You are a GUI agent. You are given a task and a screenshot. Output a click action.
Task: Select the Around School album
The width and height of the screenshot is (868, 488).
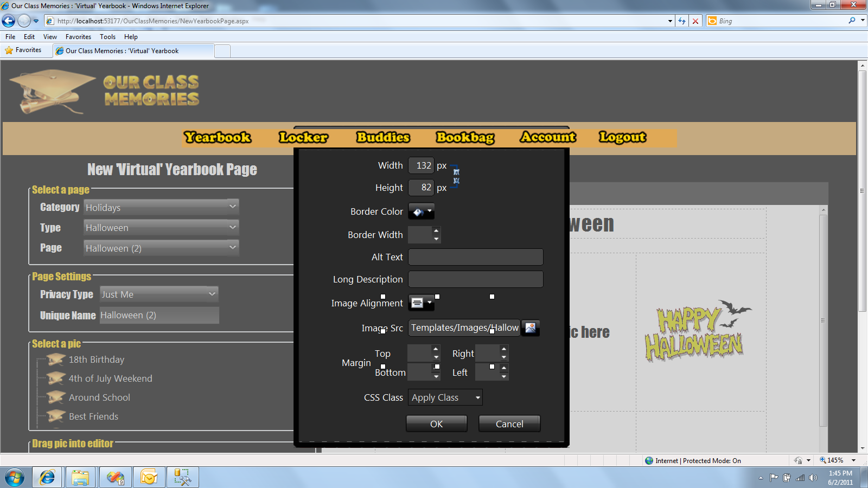point(99,397)
